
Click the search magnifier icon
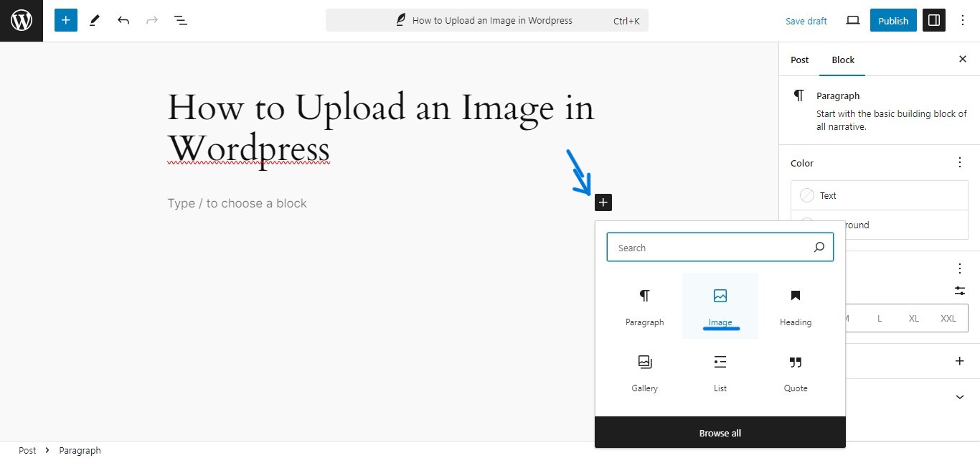point(819,248)
